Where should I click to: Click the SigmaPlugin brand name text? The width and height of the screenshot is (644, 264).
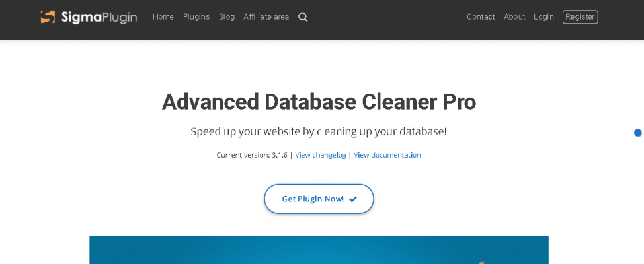tap(99, 17)
